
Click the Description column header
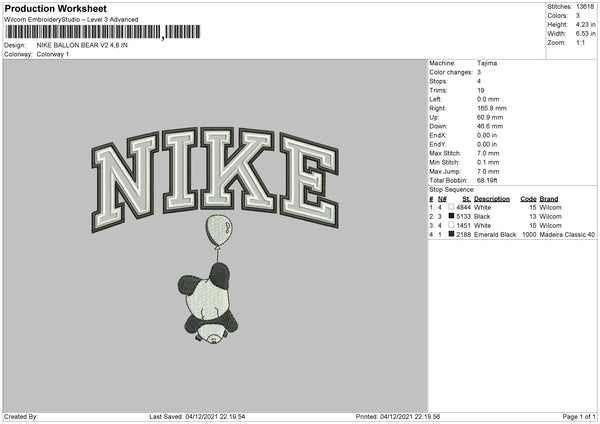(x=492, y=199)
